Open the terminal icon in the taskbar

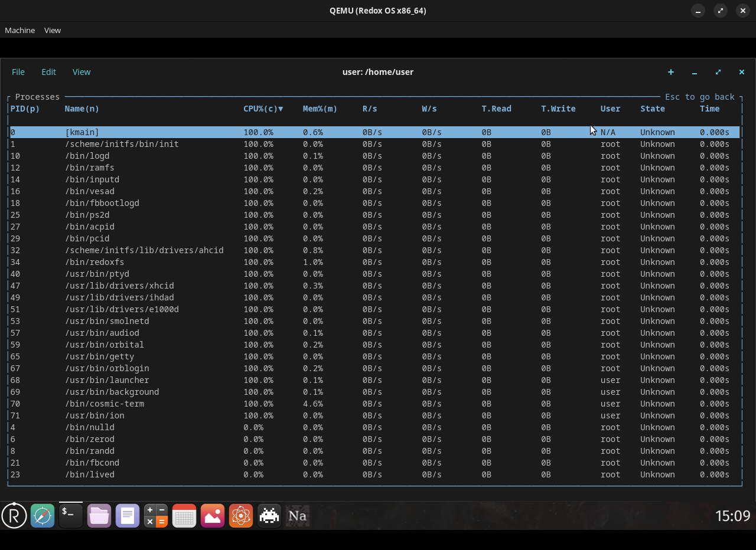[71, 516]
